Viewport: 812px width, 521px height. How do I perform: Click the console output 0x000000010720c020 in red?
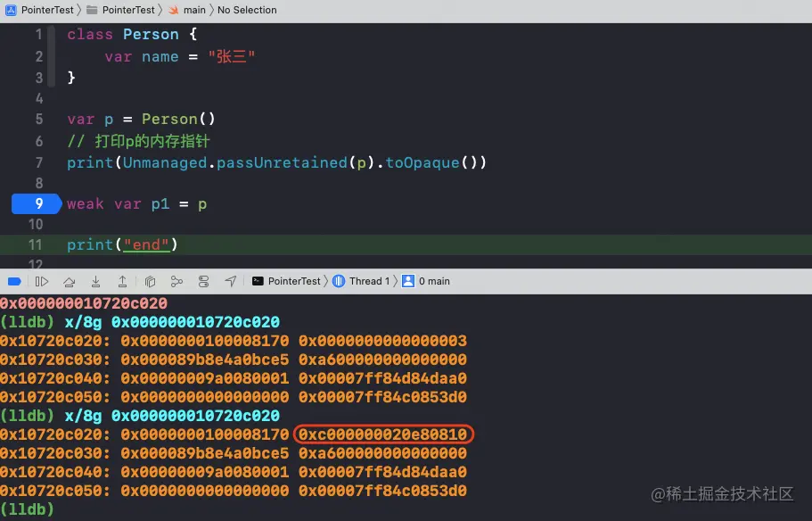84,303
